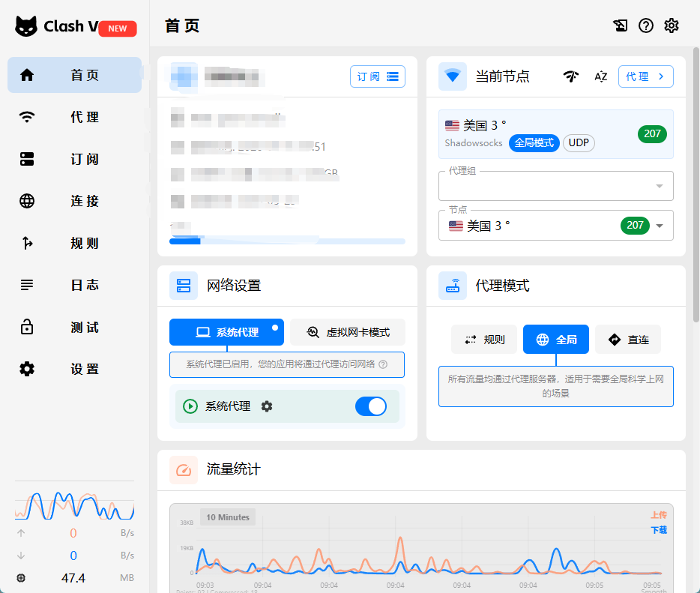
Task: Click the 当前节点 title text
Action: click(502, 76)
